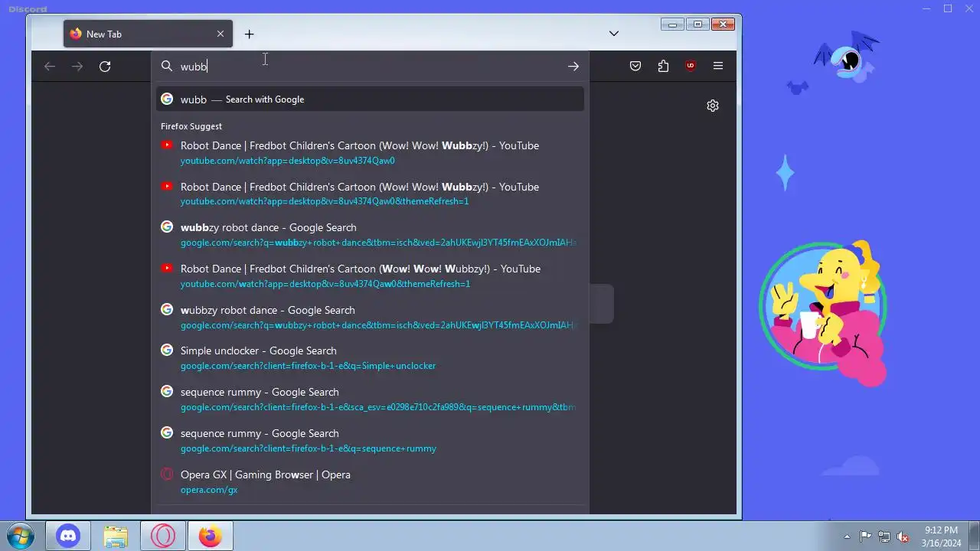The height and width of the screenshot is (551, 980).
Task: Open sequence rummy suggestion with short URL
Action: click(x=371, y=441)
